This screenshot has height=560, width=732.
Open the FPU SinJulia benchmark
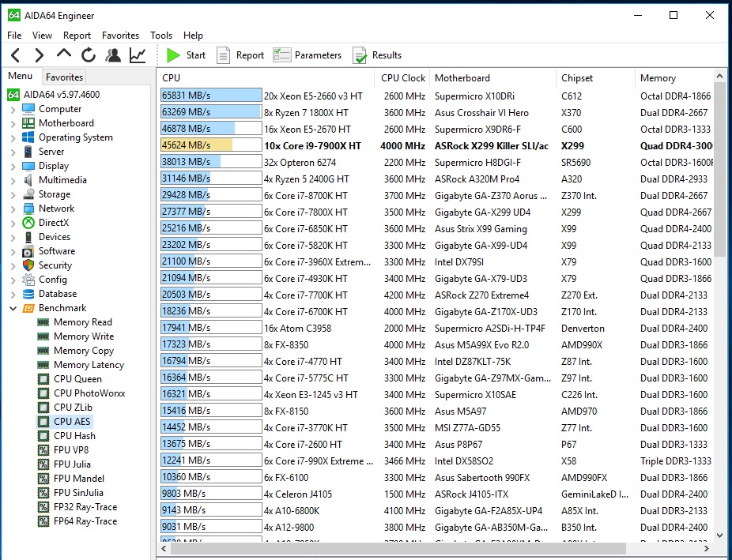pos(70,493)
